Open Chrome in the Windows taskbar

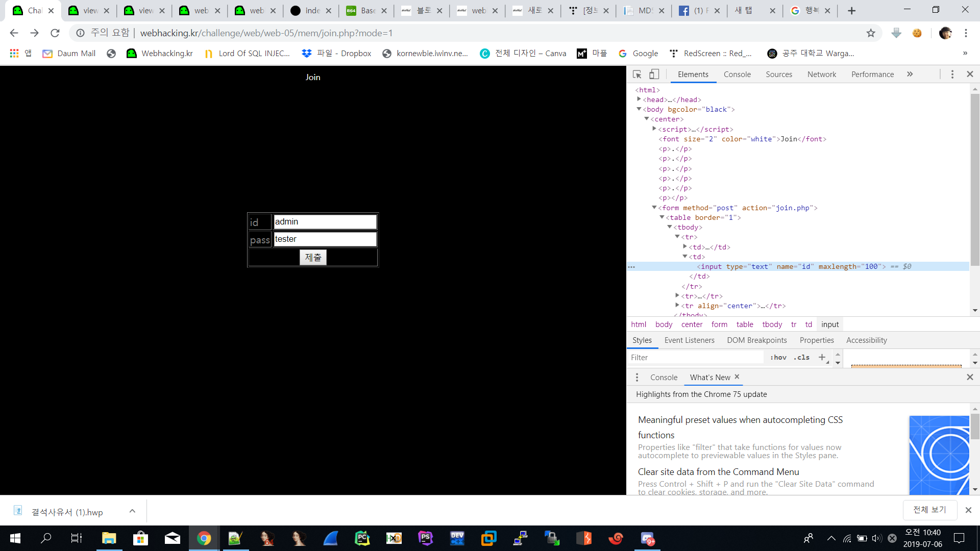[204, 538]
